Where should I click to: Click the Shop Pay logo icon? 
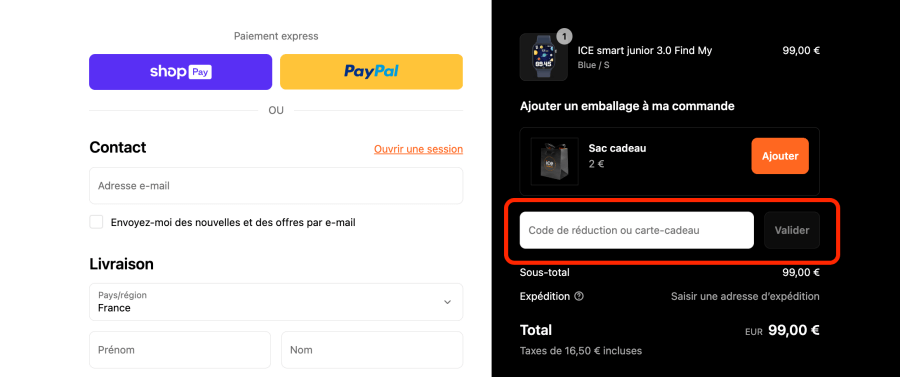coord(181,72)
